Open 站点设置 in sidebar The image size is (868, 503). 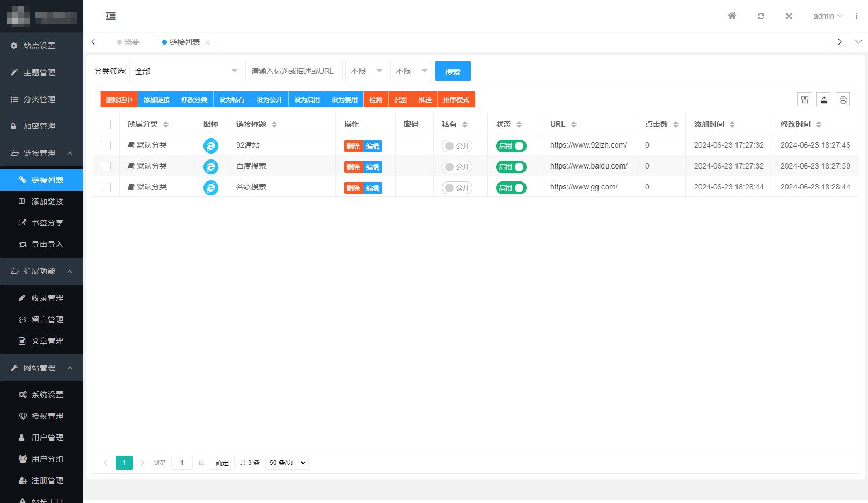(41, 46)
